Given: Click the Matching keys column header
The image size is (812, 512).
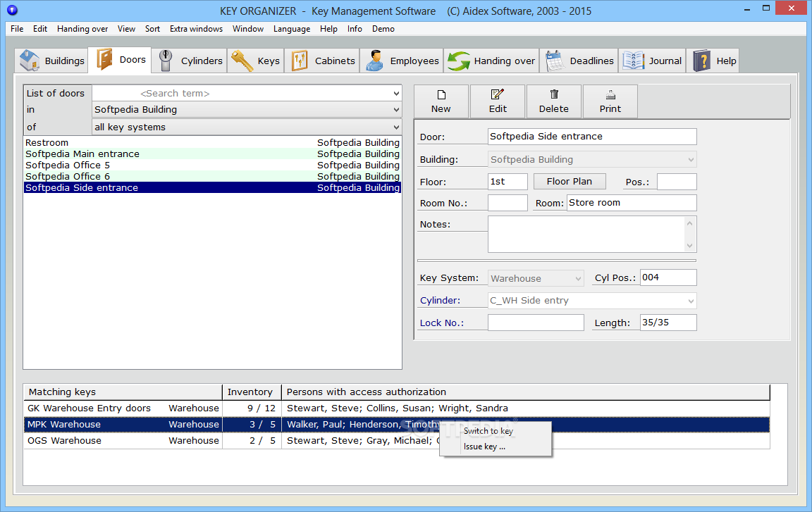Looking at the screenshot, I should [x=123, y=392].
